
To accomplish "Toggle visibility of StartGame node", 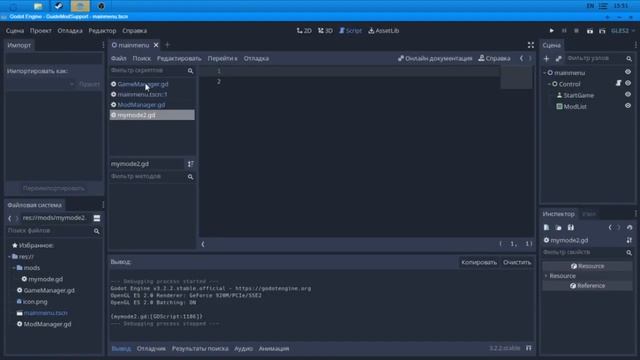I will (x=628, y=95).
